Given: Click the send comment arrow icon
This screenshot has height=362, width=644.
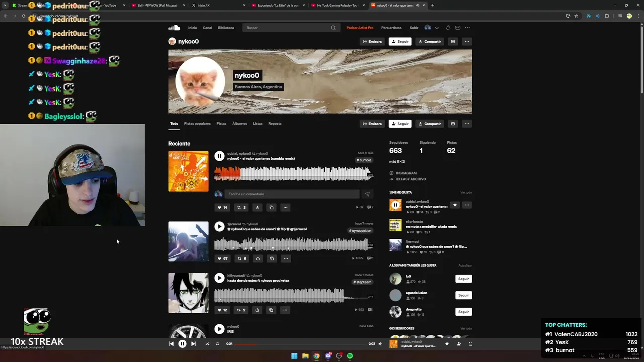Looking at the screenshot, I should pyautogui.click(x=367, y=194).
